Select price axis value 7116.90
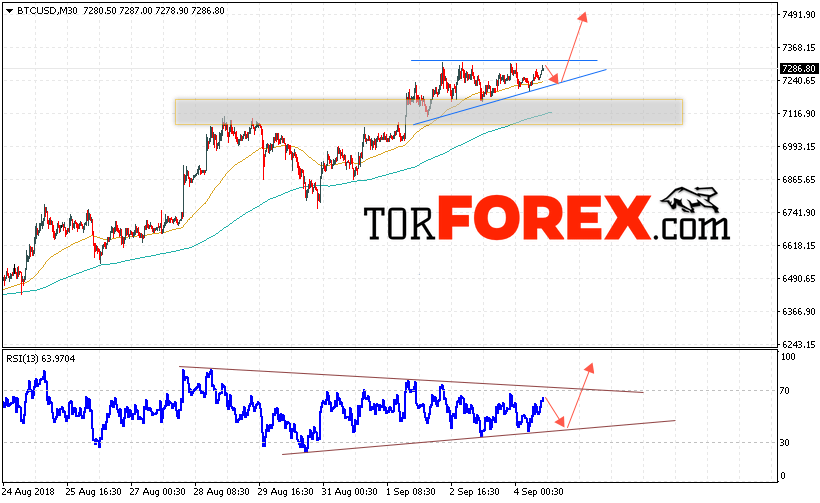 click(x=798, y=113)
